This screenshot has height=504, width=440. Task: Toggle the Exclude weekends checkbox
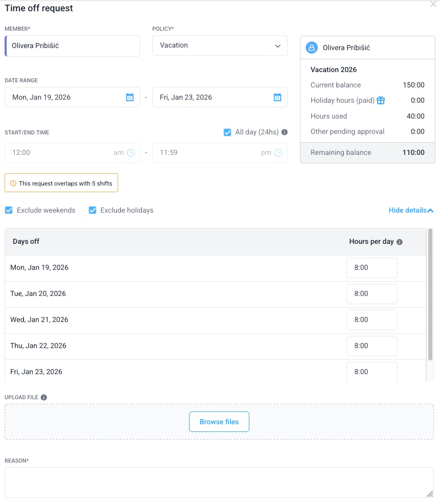point(9,210)
